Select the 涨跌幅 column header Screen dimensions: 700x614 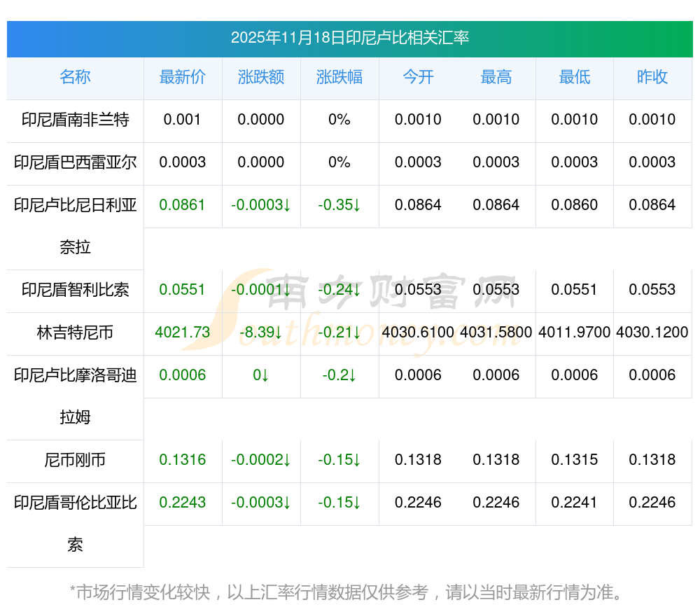(x=339, y=77)
